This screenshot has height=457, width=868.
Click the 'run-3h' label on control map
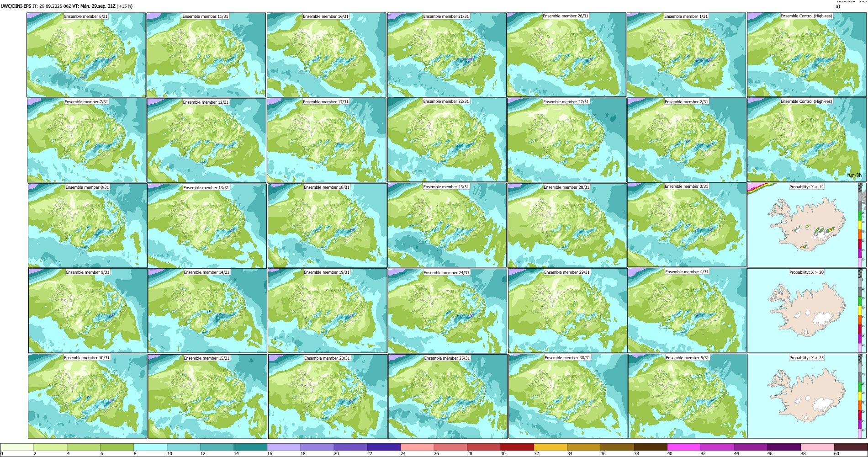(854, 175)
